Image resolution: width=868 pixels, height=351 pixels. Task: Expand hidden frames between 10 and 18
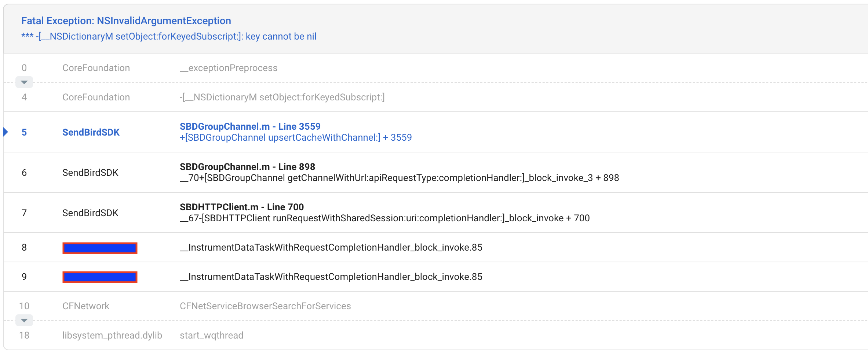click(24, 320)
